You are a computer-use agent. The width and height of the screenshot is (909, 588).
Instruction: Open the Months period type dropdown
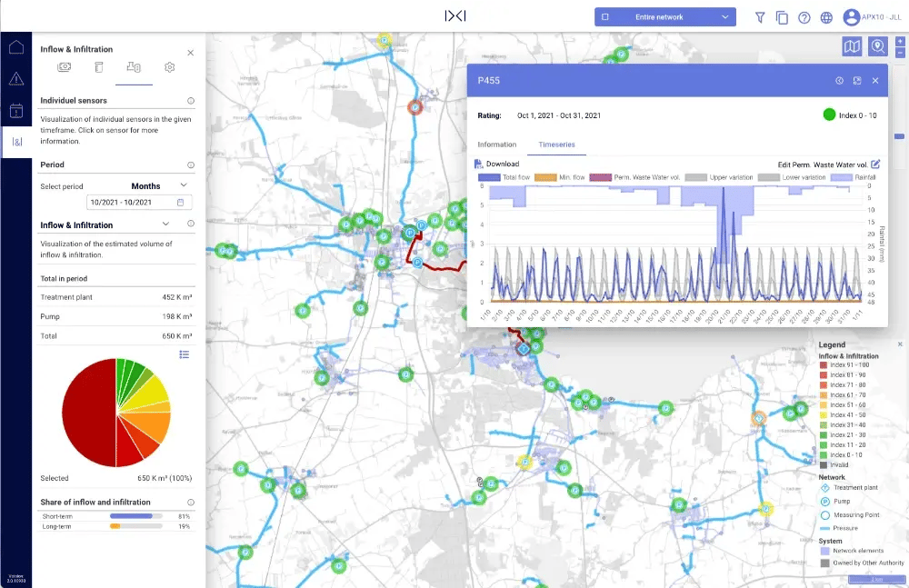[x=159, y=186]
